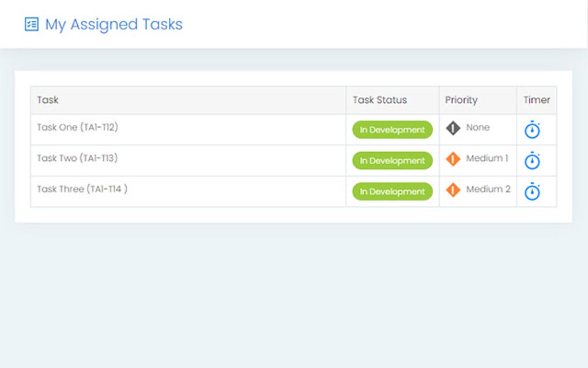Click Task Three's In Development status badge
The height and width of the screenshot is (368, 588).
tap(392, 191)
